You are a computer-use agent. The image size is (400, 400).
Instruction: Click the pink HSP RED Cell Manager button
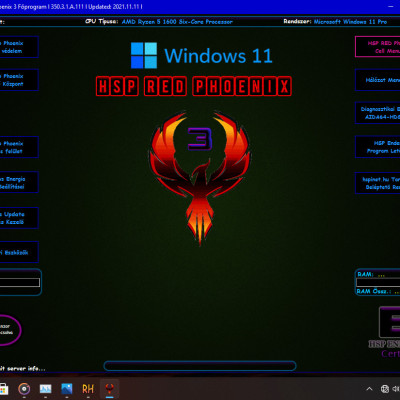378,47
